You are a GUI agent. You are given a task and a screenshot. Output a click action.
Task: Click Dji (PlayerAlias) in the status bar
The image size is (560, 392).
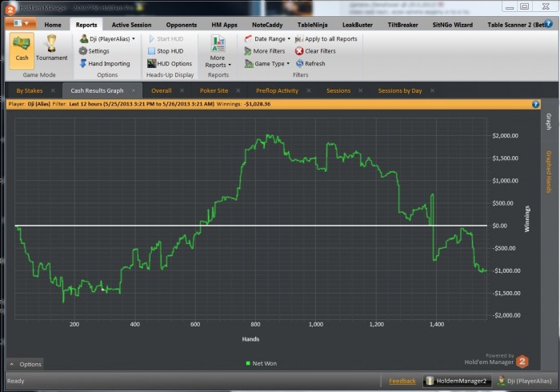pyautogui.click(x=525, y=382)
